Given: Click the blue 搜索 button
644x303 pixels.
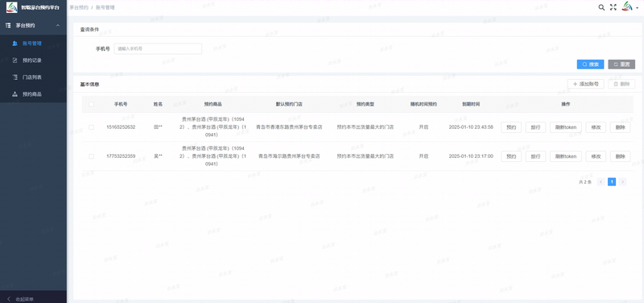Looking at the screenshot, I should [590, 64].
